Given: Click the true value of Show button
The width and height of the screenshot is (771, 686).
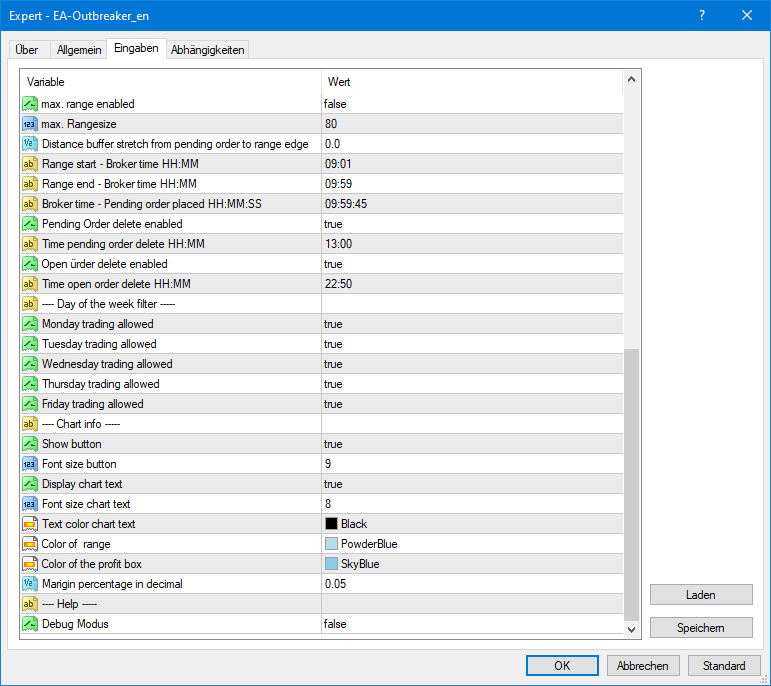Looking at the screenshot, I should pos(333,444).
